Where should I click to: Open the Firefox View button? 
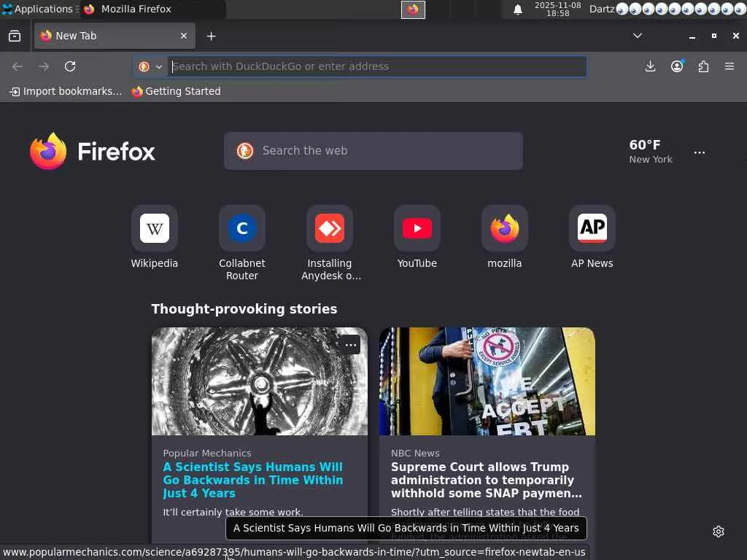(x=15, y=36)
